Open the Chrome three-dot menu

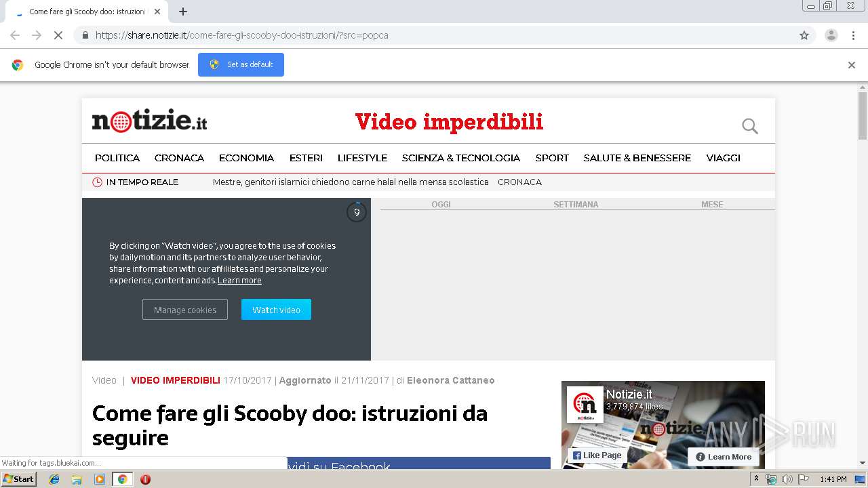pos(854,35)
